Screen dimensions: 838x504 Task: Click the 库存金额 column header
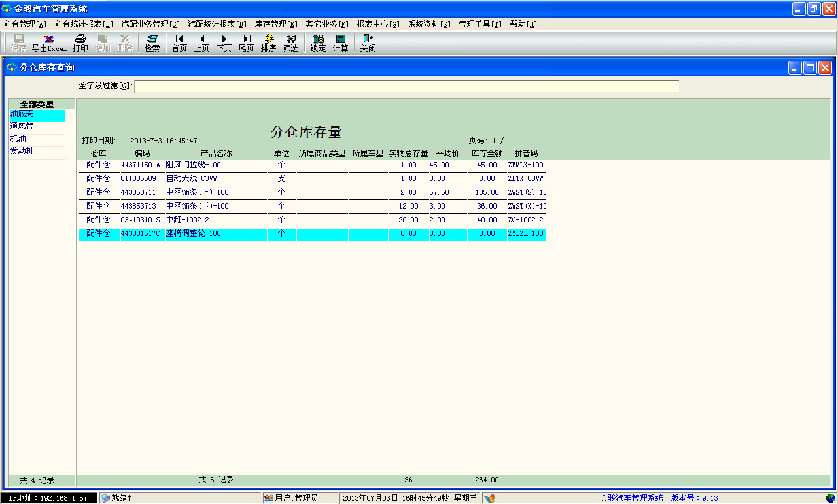pos(487,154)
